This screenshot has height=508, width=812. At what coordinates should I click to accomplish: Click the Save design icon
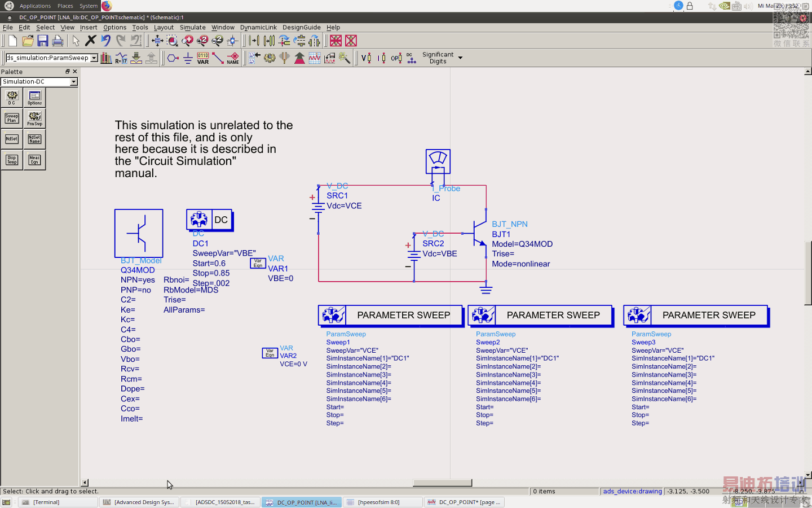[43, 41]
